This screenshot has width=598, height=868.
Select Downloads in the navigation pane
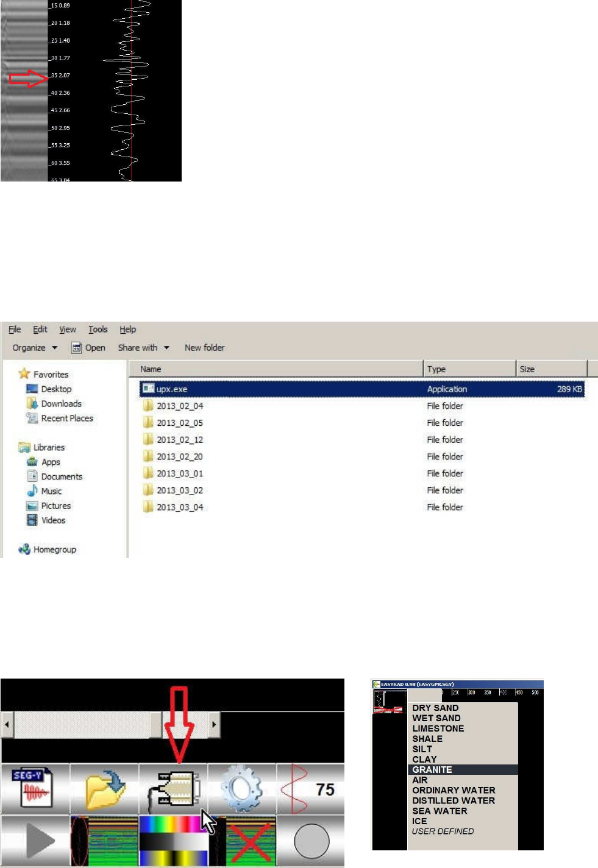[x=54, y=403]
